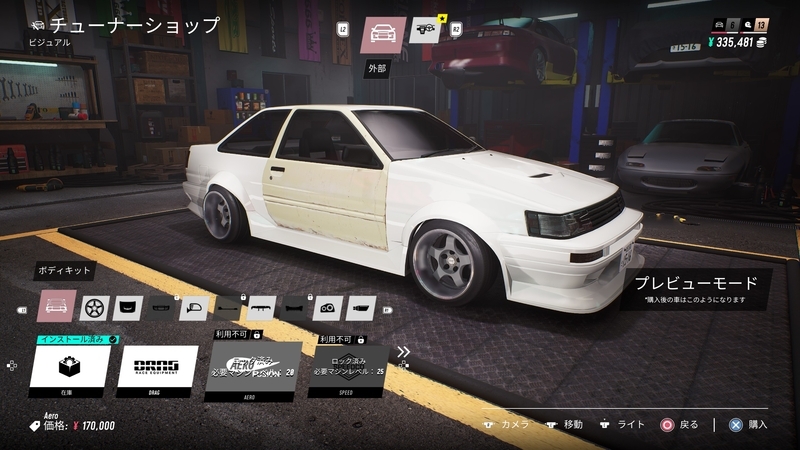Click the double chevron for more kits
Viewport: 800px width, 450px height.
click(404, 352)
